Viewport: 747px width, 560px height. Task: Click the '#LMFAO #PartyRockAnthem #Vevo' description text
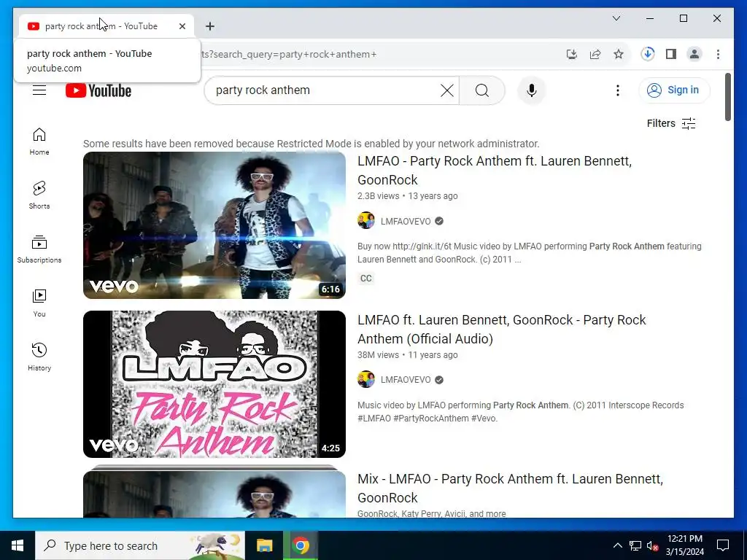click(427, 418)
